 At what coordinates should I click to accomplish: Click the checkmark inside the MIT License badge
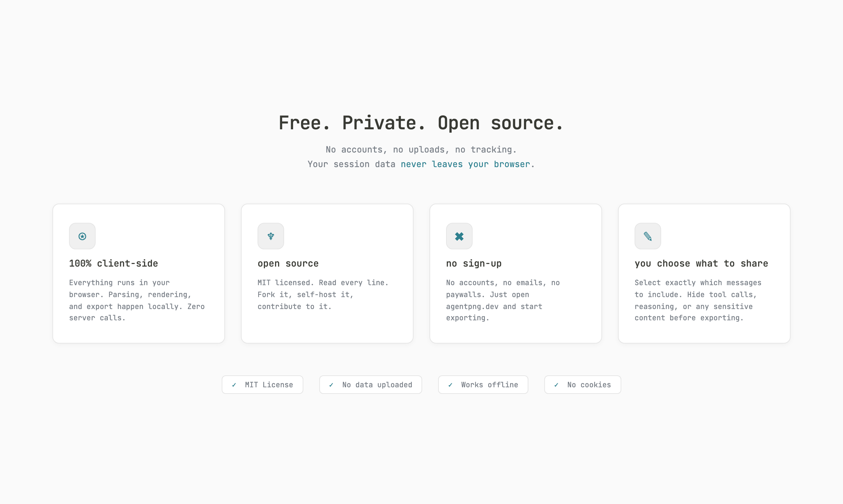pos(234,384)
